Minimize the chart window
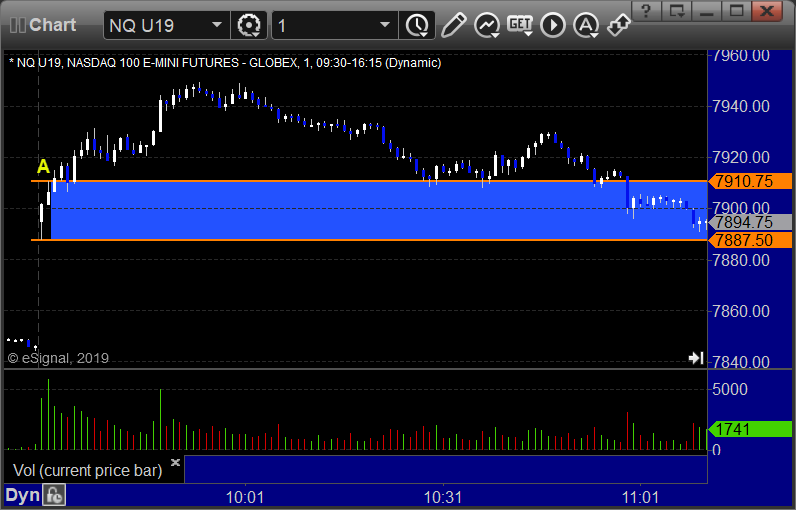 707,10
